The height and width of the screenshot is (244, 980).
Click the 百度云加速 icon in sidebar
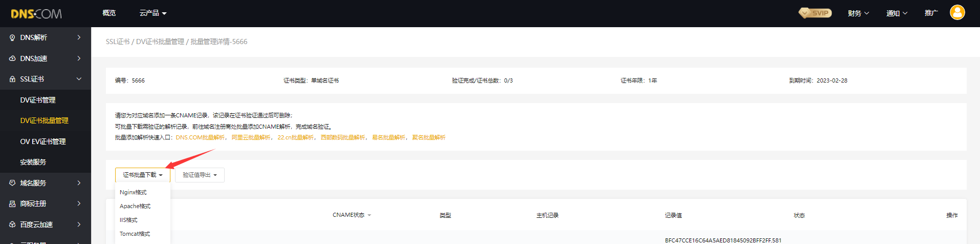click(12, 225)
